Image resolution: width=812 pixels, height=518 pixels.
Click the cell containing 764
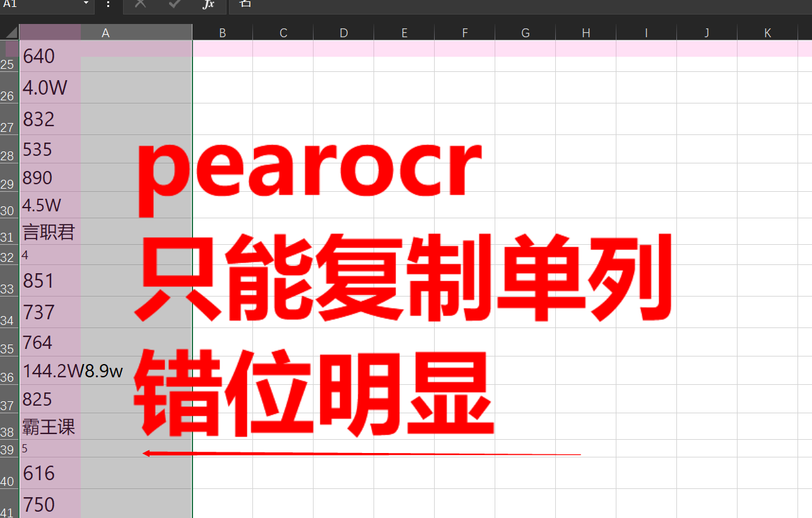106,343
